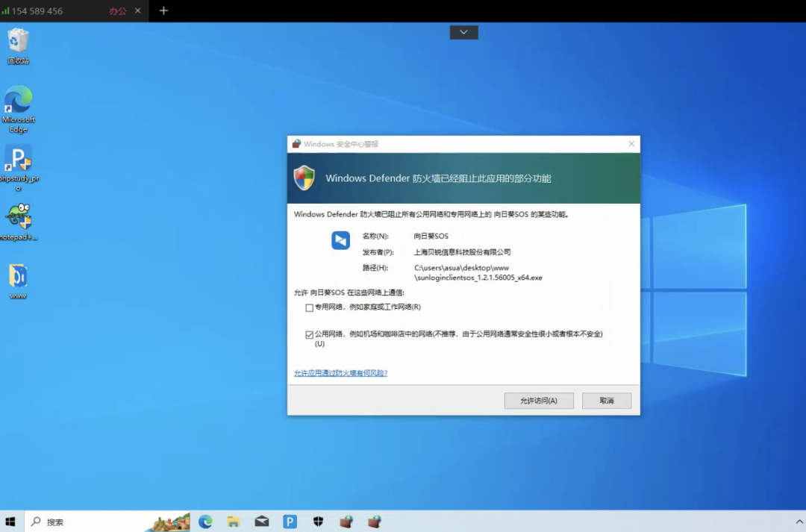The height and width of the screenshot is (532, 806).
Task: Select the www folder desktop icon
Action: 18,281
